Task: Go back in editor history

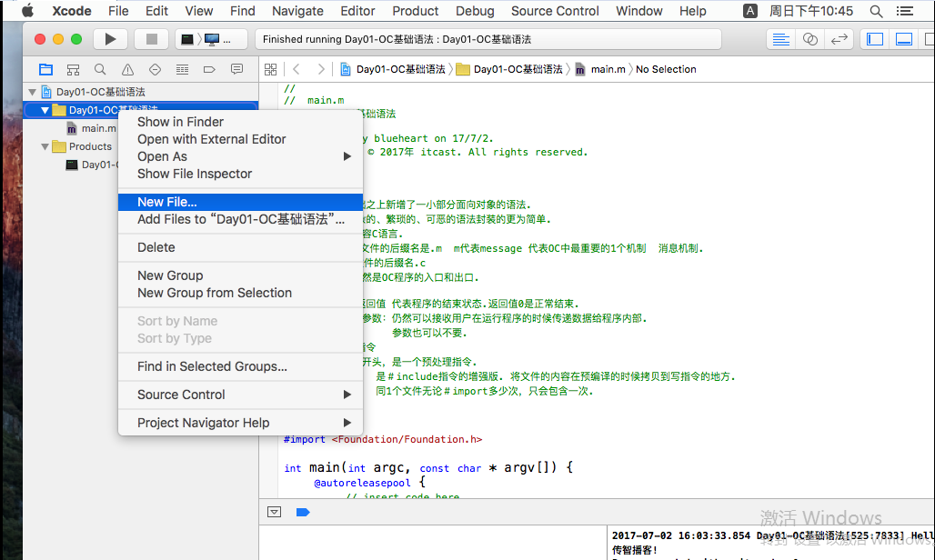Action: (x=297, y=70)
